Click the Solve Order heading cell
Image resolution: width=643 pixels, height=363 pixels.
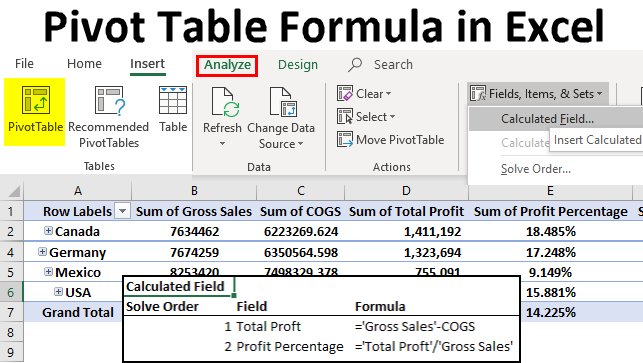pyautogui.click(x=162, y=306)
